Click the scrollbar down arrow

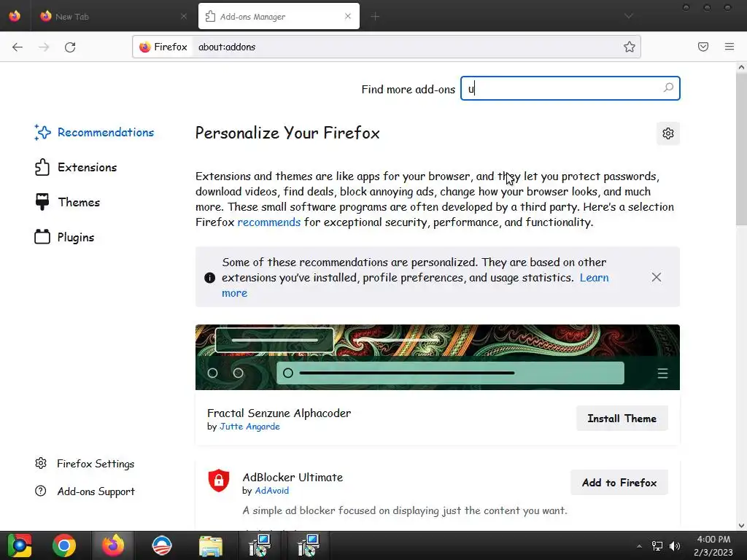pos(741,526)
